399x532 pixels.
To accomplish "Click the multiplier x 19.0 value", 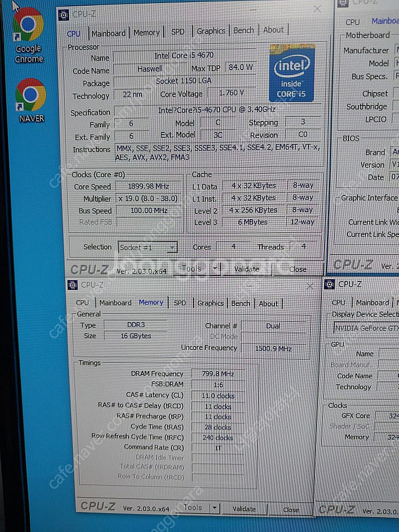I will (148, 198).
